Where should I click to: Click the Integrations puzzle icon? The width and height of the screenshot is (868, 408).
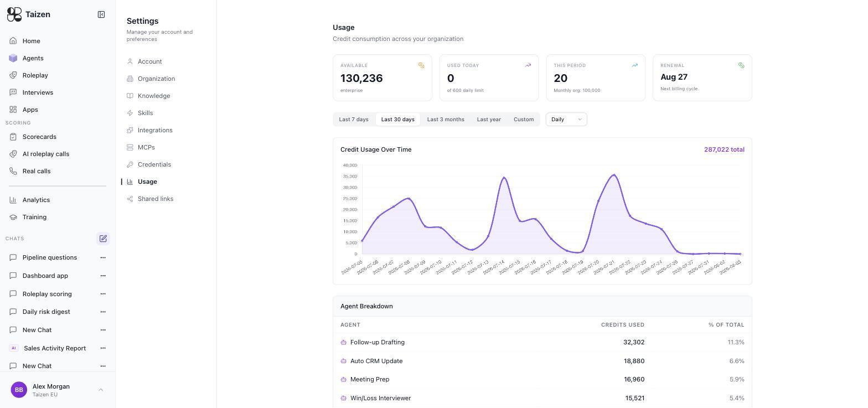[130, 130]
